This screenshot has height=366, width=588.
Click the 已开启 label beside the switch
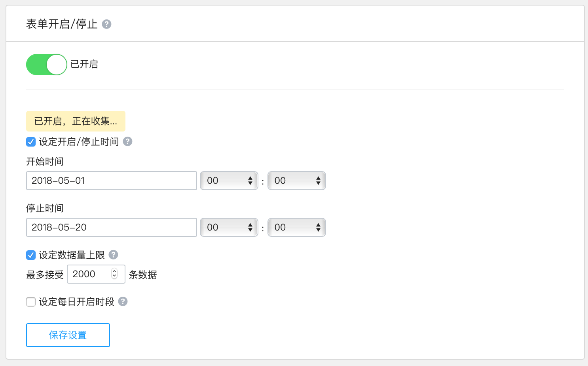tap(84, 64)
